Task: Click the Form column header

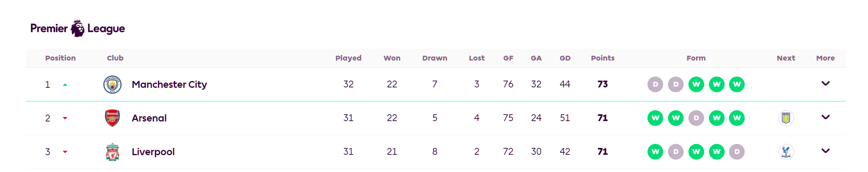Action: (x=696, y=58)
